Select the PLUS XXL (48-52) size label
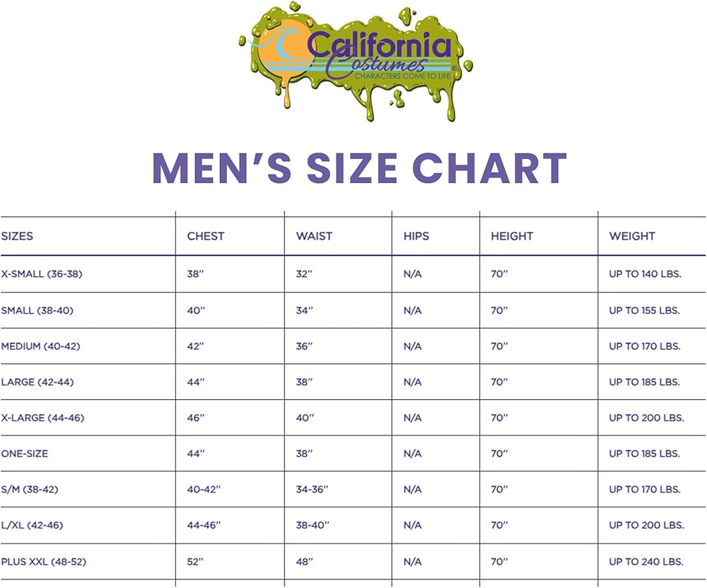Screen dimensions: 707x588 tap(44, 562)
